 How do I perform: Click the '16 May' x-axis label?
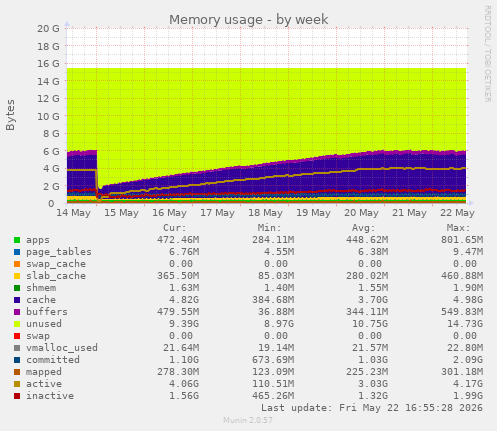169,213
